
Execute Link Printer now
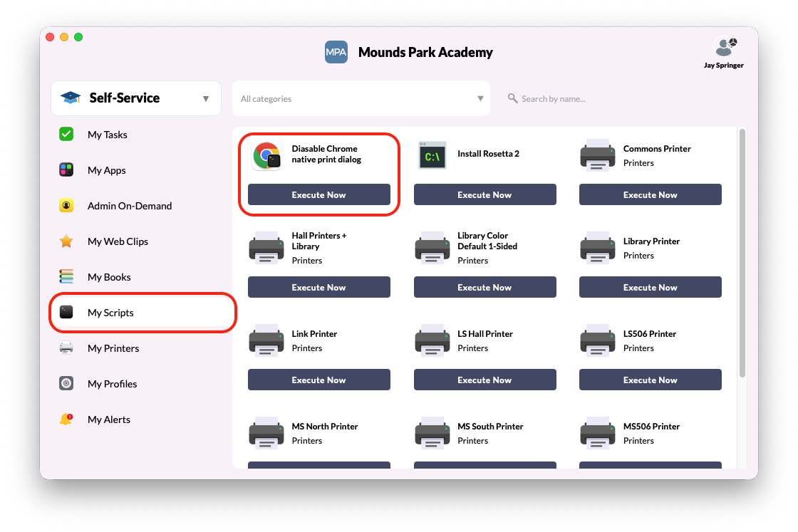click(319, 380)
